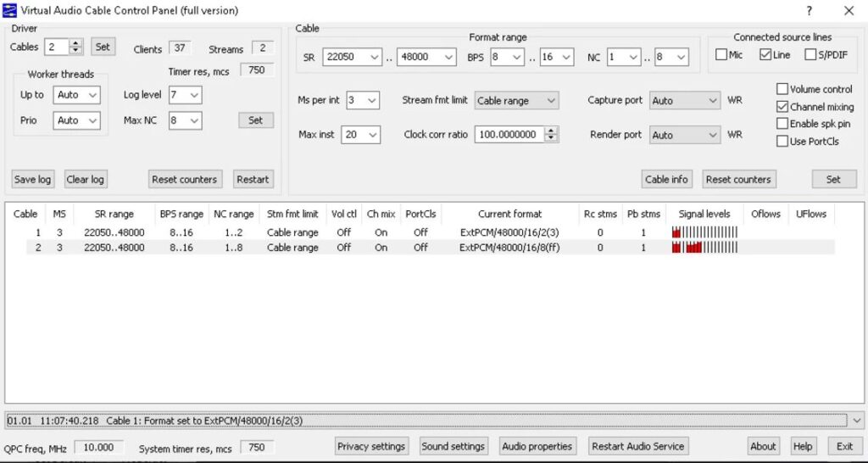Click the Pb stms column header
The image size is (868, 463).
coord(643,214)
